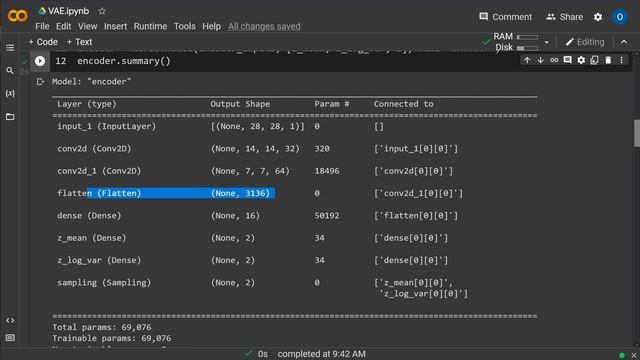Click the Disk usage bar
Viewport: 640px width, 360px height.
tap(527, 48)
